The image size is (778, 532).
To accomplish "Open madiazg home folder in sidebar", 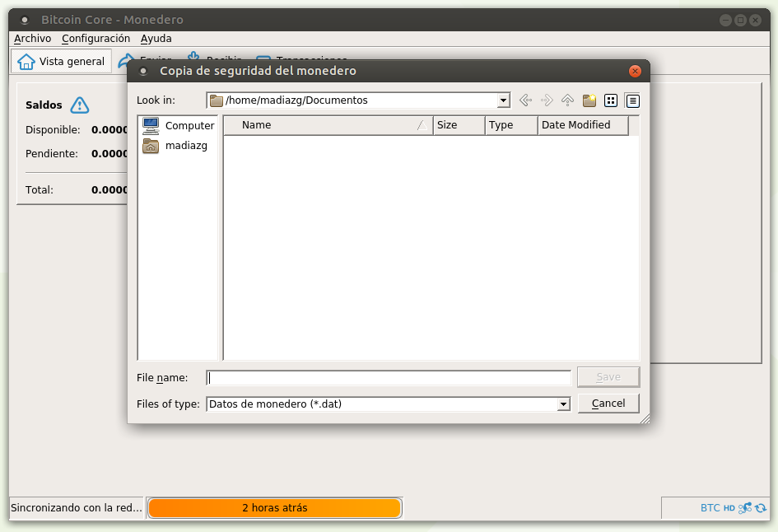I will 175,146.
